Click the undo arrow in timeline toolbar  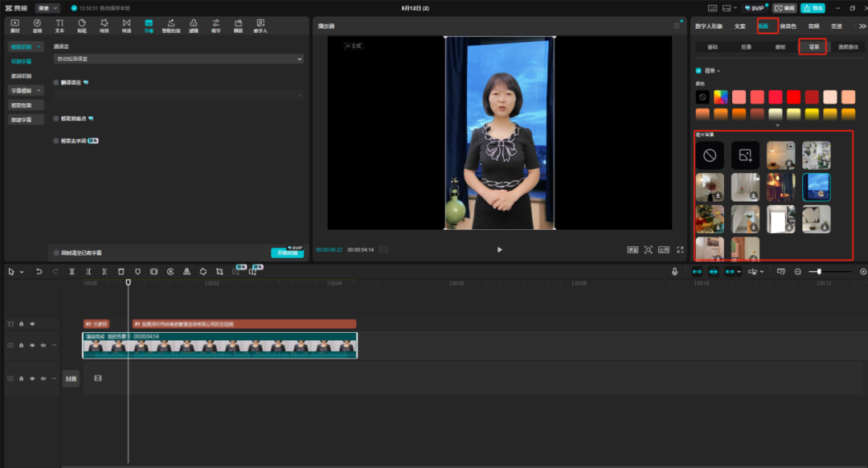pyautogui.click(x=39, y=272)
